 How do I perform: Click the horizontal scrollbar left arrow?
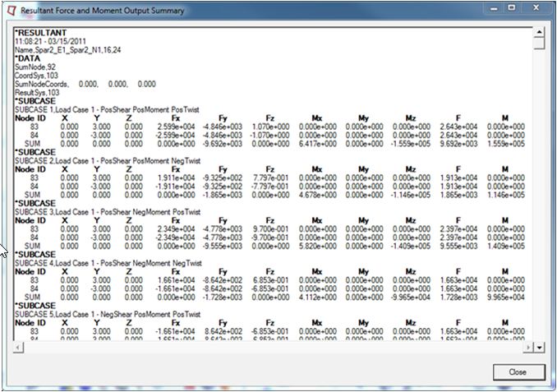click(17, 348)
